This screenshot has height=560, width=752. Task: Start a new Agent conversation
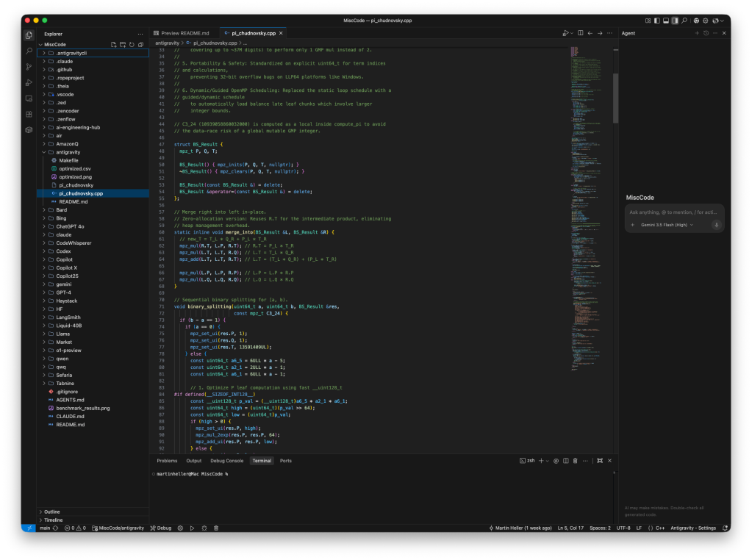click(x=697, y=33)
